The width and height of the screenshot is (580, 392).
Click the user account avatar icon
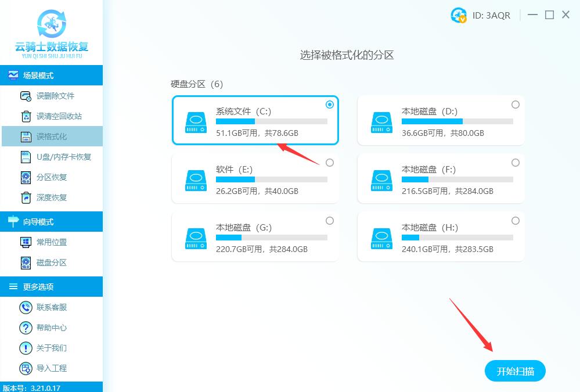(459, 15)
